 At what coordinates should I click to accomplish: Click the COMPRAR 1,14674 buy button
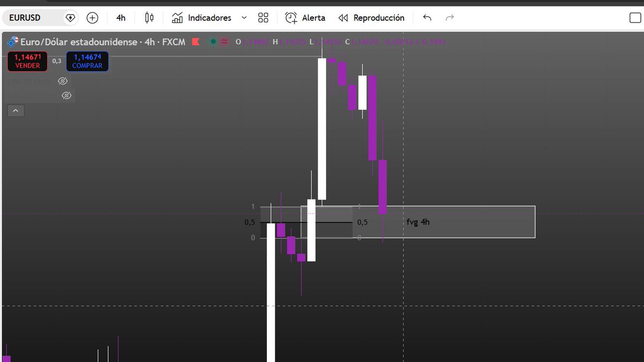tap(87, 61)
